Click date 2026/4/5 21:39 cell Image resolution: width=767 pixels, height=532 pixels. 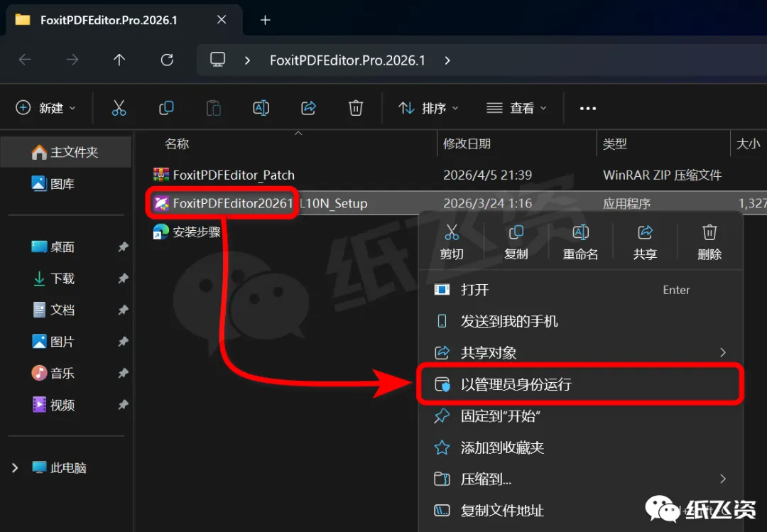[x=487, y=175]
